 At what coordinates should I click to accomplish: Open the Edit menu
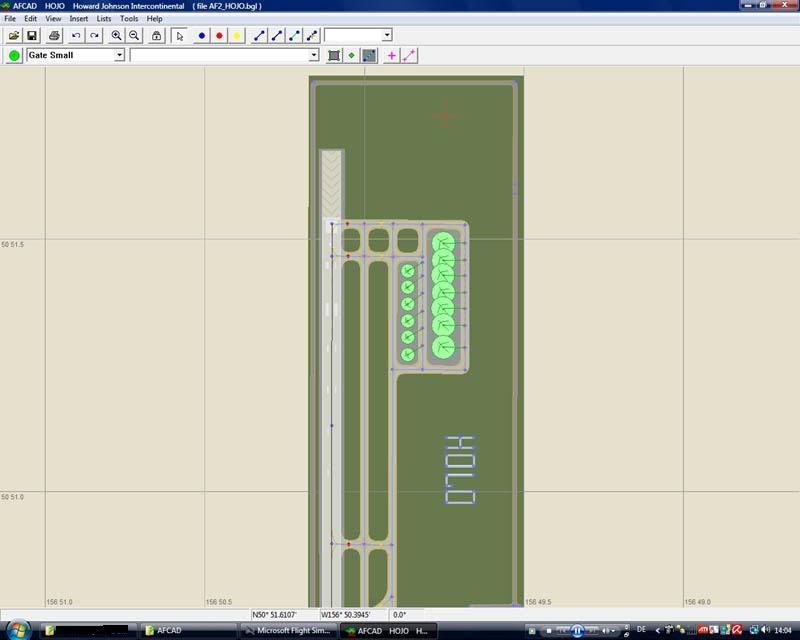[x=31, y=19]
